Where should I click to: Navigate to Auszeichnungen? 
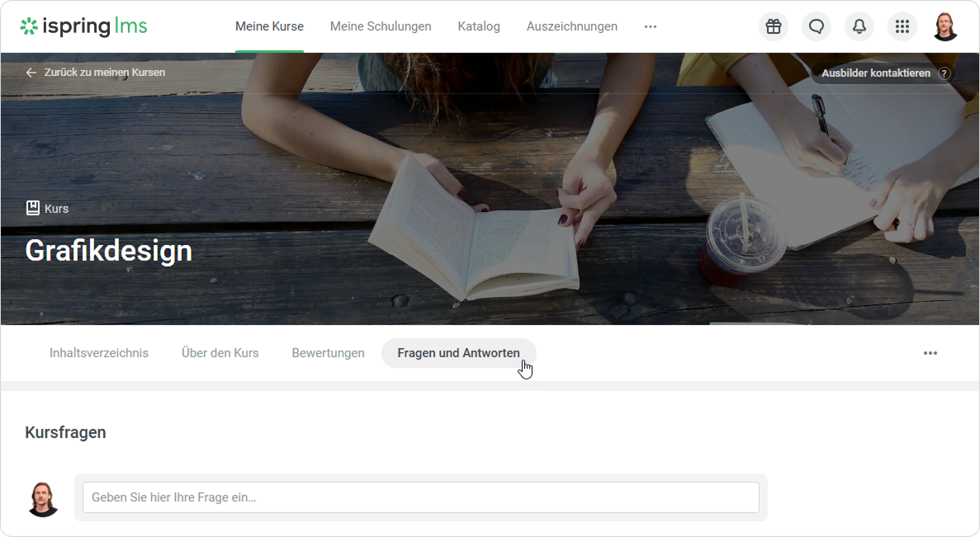pyautogui.click(x=571, y=26)
